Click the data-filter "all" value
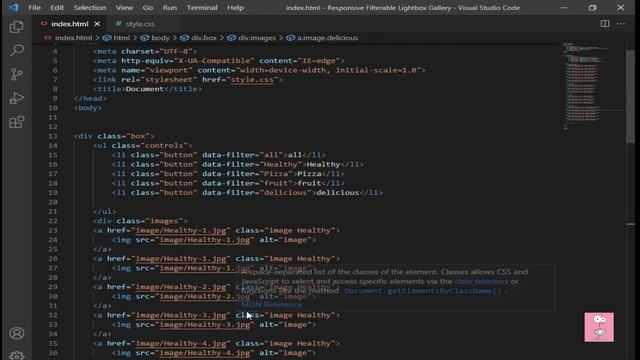Viewport: 640px width, 360px height. (271, 155)
